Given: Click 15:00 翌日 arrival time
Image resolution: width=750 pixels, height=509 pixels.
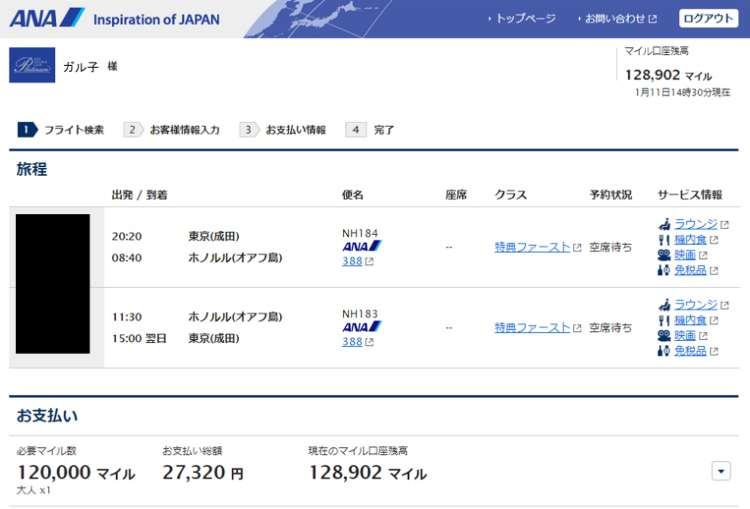Looking at the screenshot, I should point(139,338).
